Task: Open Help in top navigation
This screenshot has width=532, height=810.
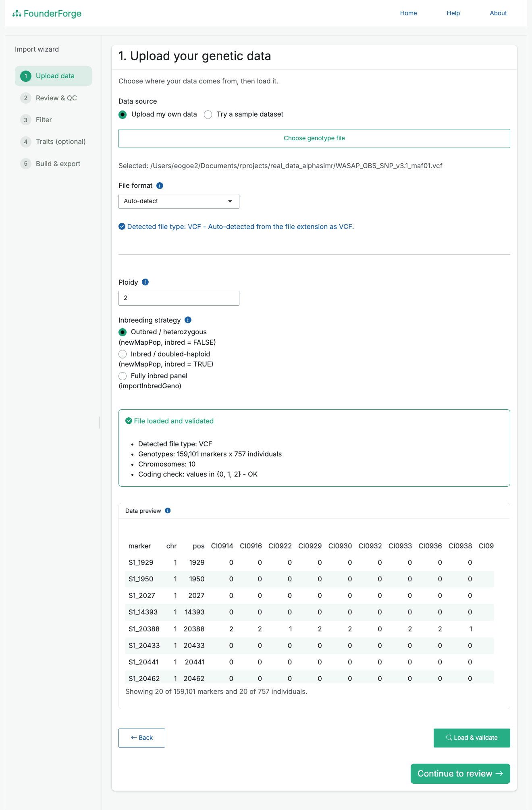Action: (453, 13)
